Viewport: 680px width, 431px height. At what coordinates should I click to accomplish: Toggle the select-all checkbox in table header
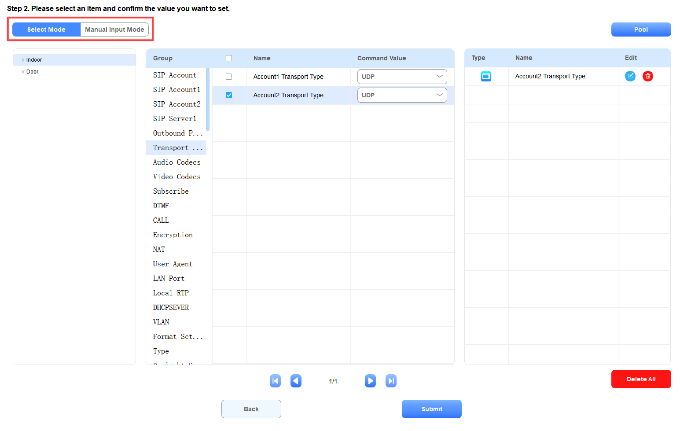coord(229,58)
